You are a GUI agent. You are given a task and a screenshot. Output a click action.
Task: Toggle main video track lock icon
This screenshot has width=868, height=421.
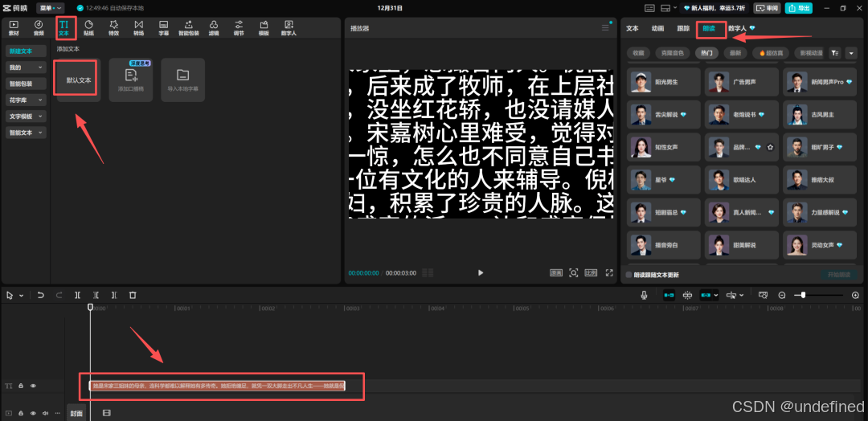point(21,413)
